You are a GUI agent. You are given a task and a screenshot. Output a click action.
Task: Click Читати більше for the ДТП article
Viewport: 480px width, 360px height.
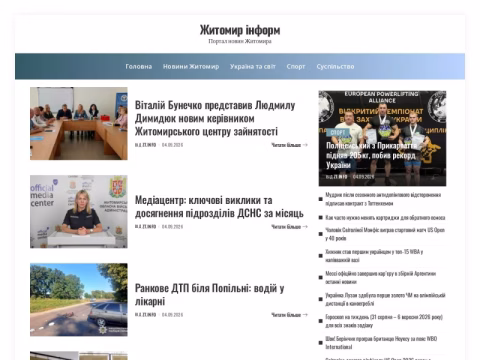pyautogui.click(x=289, y=315)
